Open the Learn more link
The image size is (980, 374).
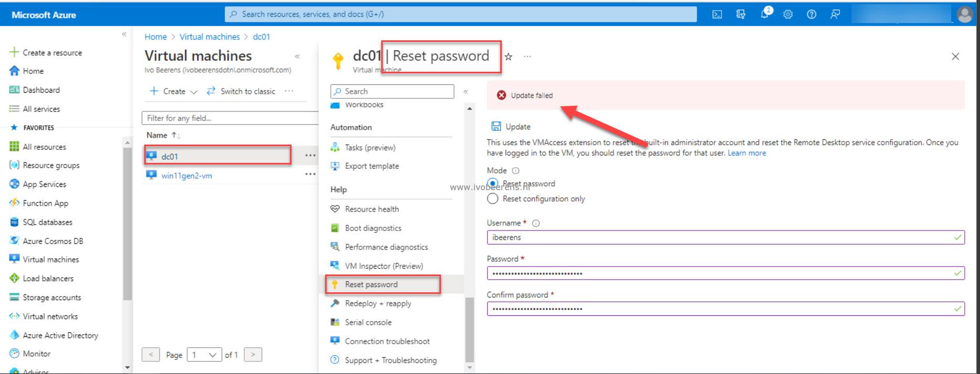pyautogui.click(x=747, y=153)
